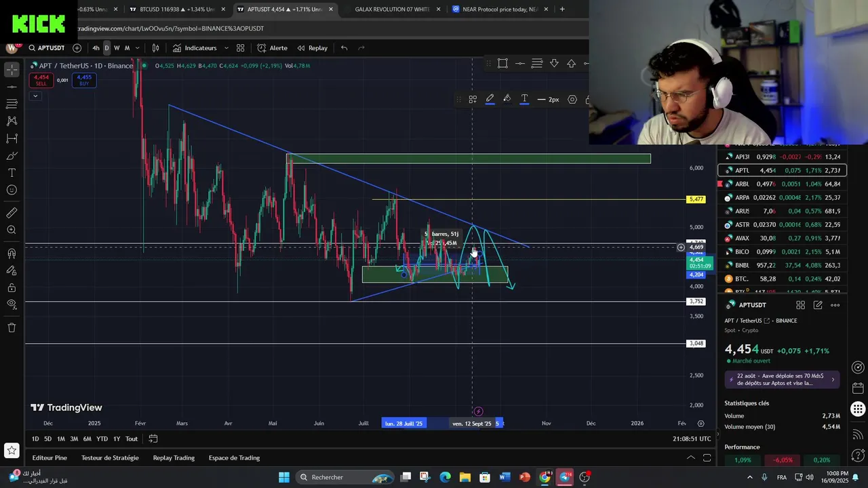Select the 1D date range

click(35, 439)
